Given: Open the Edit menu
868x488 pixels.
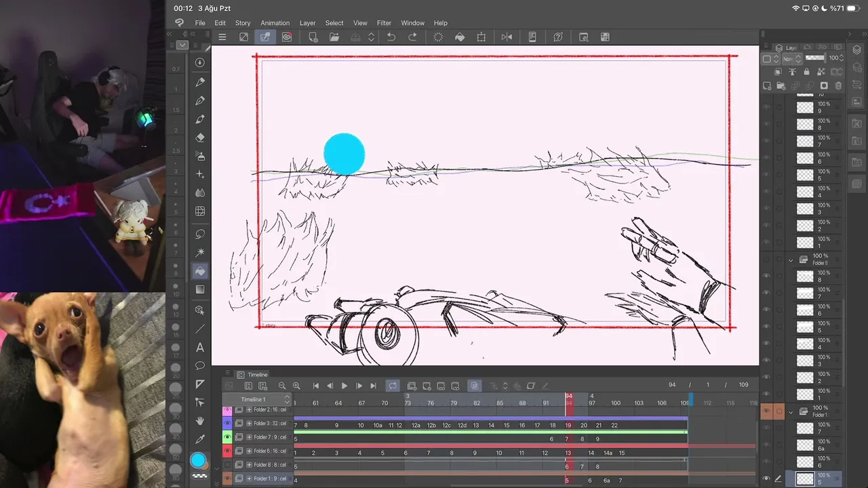Looking at the screenshot, I should point(220,23).
